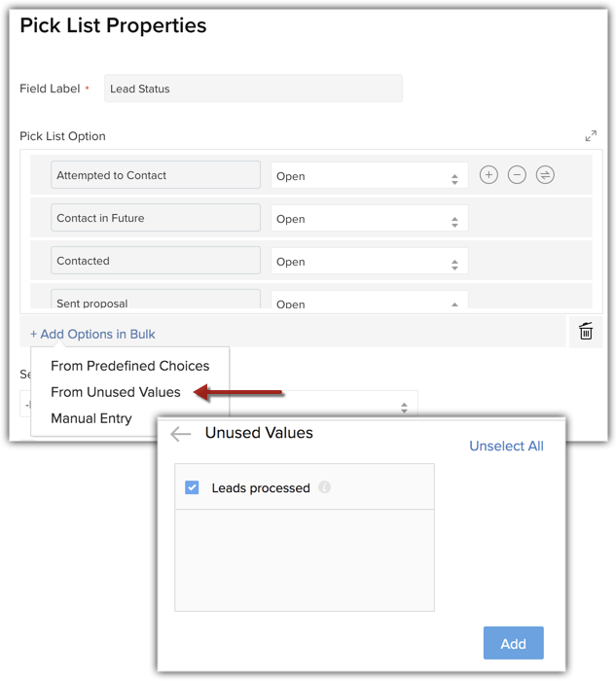Click the swap icon beside Attempted to Contact
616x681 pixels.
(x=545, y=175)
